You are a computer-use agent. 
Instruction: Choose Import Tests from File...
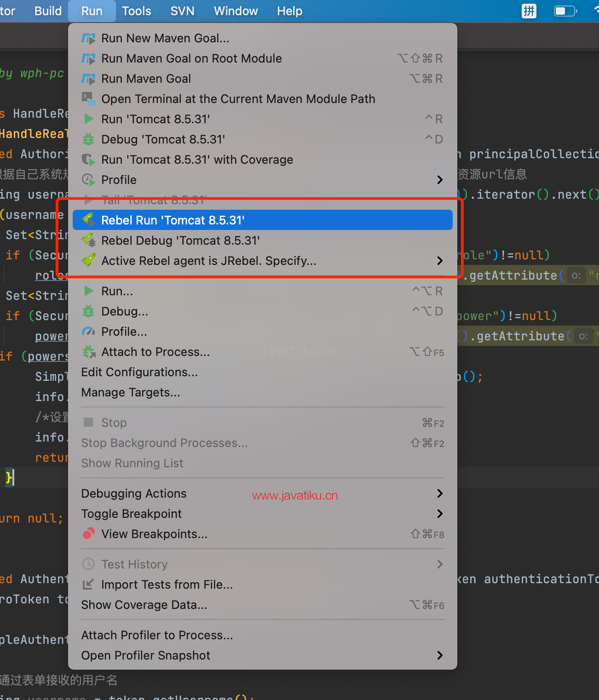tap(263, 585)
